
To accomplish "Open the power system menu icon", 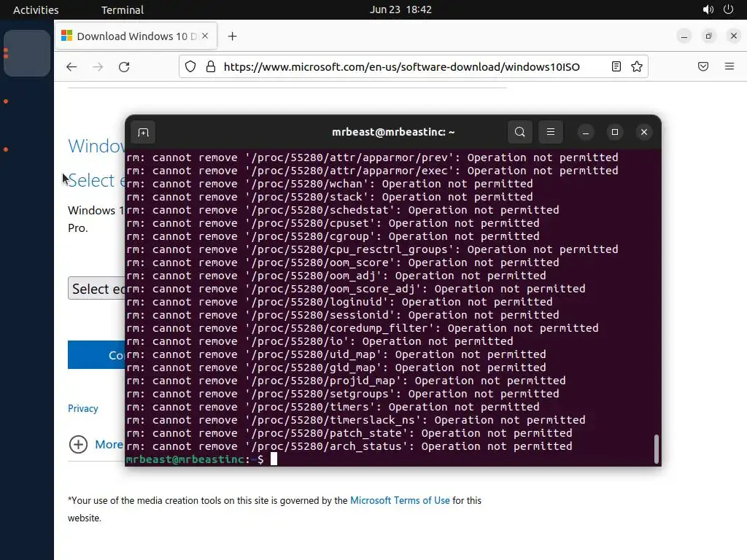I will (x=729, y=9).
